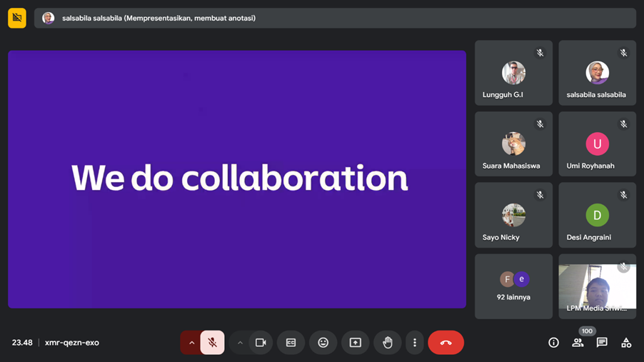Click the LPM Media video tile

pos(597,286)
